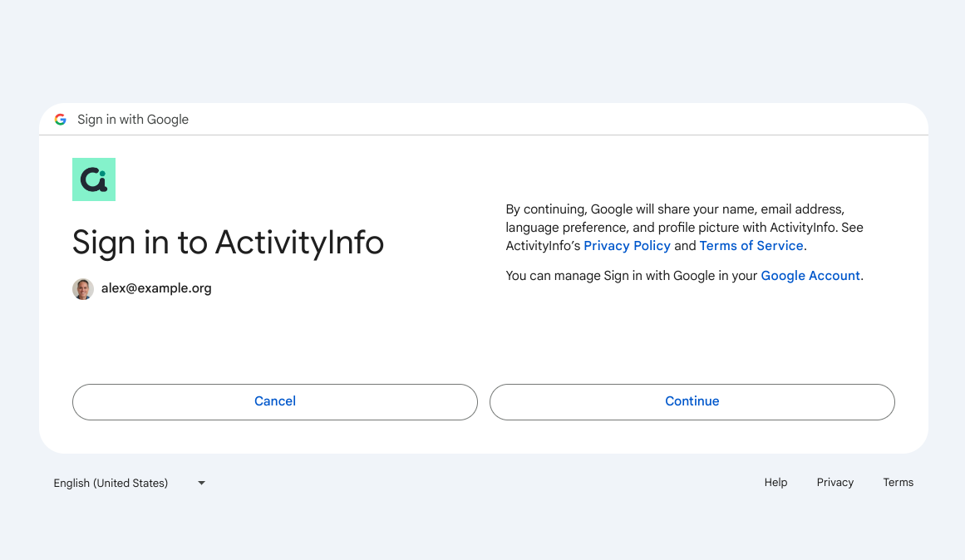Expand the language dropdown arrow

201,483
